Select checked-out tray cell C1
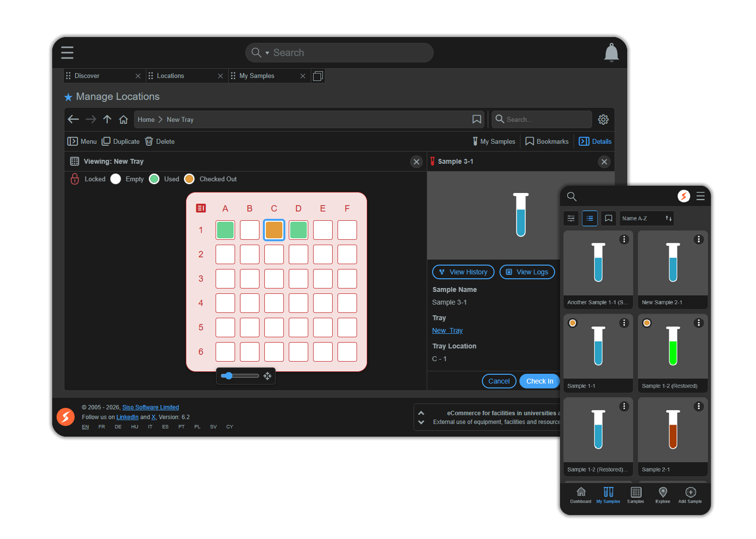Image resolution: width=756 pixels, height=539 pixels. click(274, 230)
